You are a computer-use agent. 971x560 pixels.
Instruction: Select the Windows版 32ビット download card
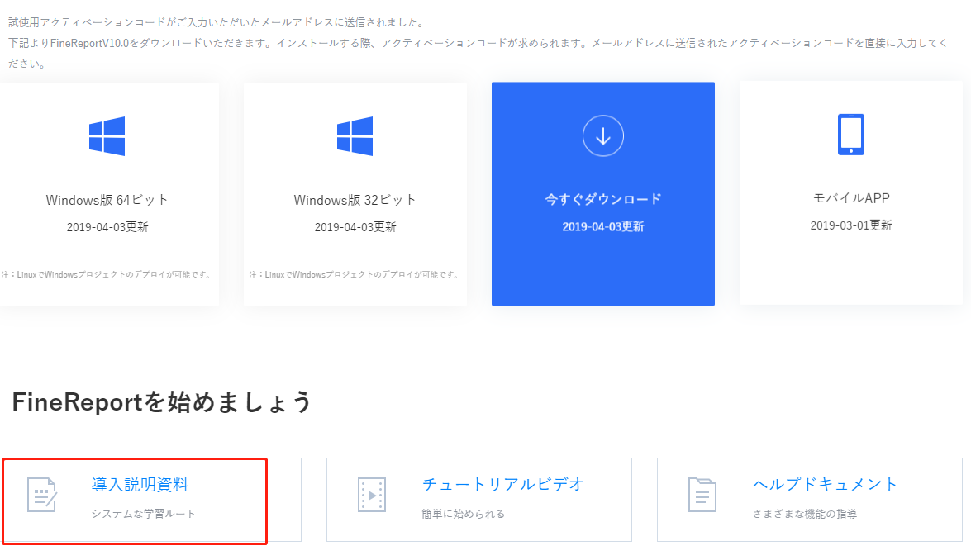[355, 192]
